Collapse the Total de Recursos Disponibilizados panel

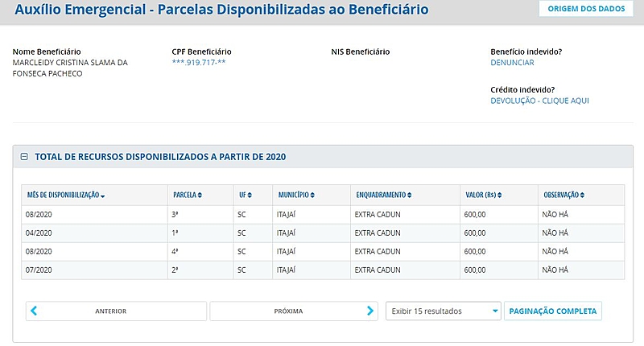(x=24, y=157)
